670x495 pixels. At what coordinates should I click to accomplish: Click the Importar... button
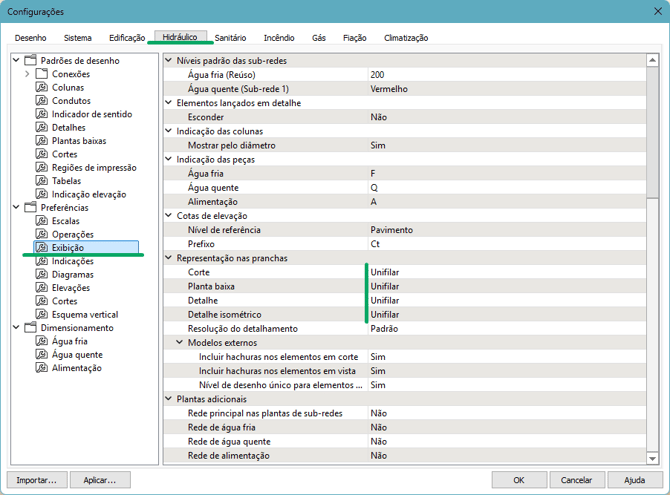[36, 480]
